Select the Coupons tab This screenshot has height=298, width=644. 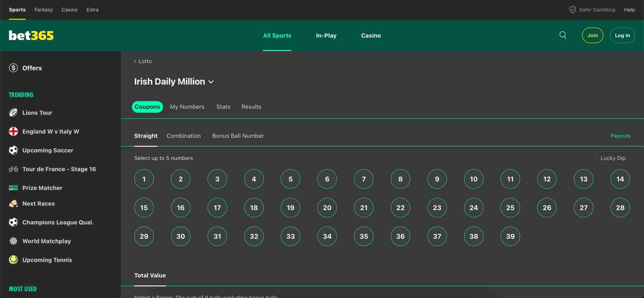pyautogui.click(x=147, y=107)
